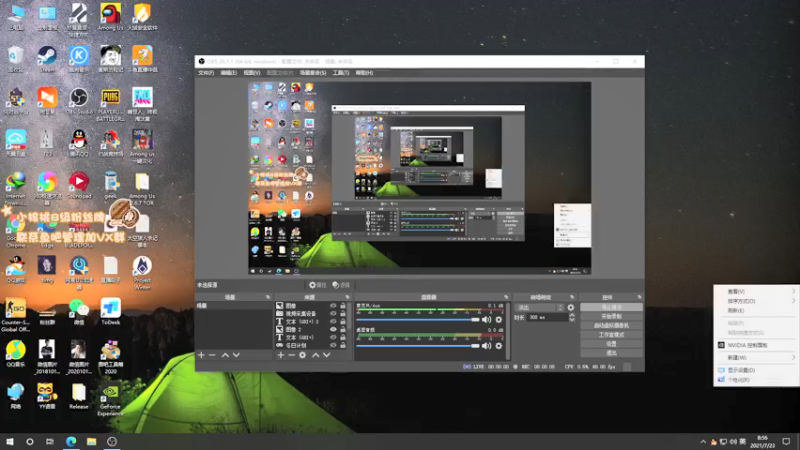
Task: Open the Among Us desktop shortcut
Action: [110, 17]
